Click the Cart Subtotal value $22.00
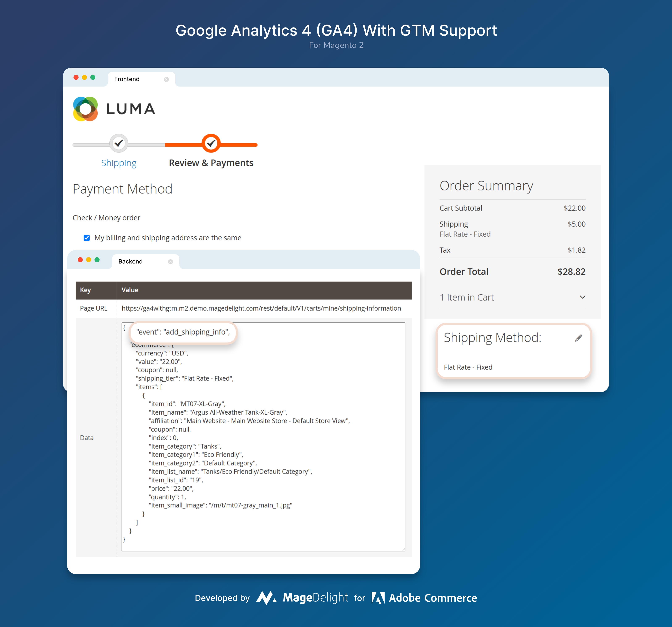 click(574, 208)
